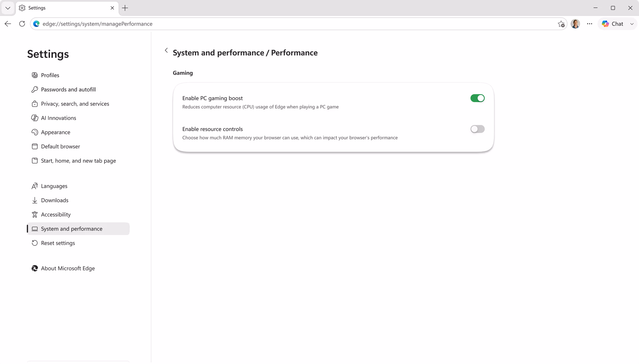Open the user profile avatar

coord(575,24)
